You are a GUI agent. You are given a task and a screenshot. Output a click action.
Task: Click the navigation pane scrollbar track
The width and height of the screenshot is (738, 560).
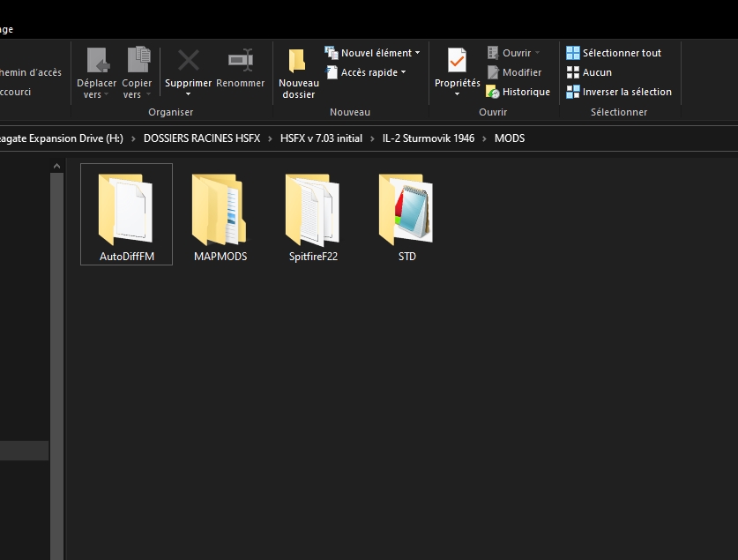pyautogui.click(x=57, y=366)
